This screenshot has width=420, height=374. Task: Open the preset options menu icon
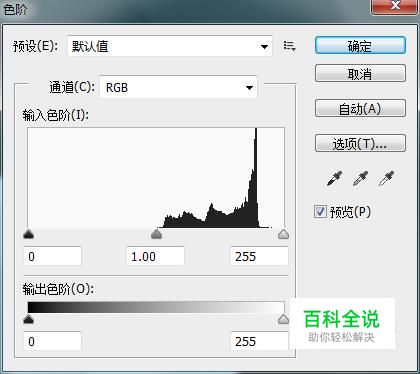pyautogui.click(x=289, y=46)
